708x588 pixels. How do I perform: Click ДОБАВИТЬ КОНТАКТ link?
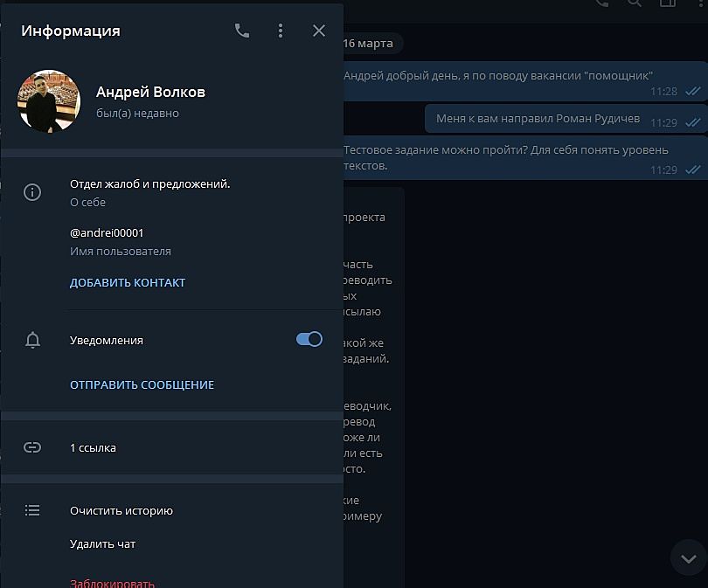128,282
